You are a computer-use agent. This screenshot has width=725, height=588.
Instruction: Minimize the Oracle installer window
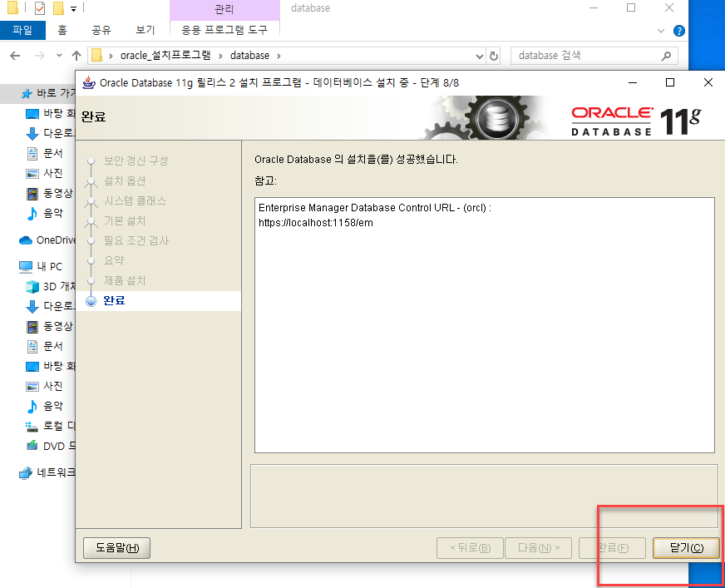pos(633,83)
